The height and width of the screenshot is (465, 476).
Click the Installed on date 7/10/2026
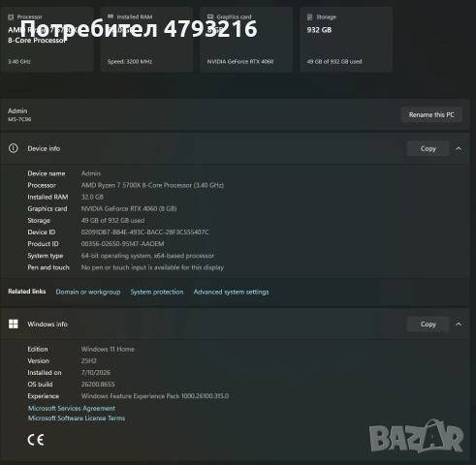[96, 372]
